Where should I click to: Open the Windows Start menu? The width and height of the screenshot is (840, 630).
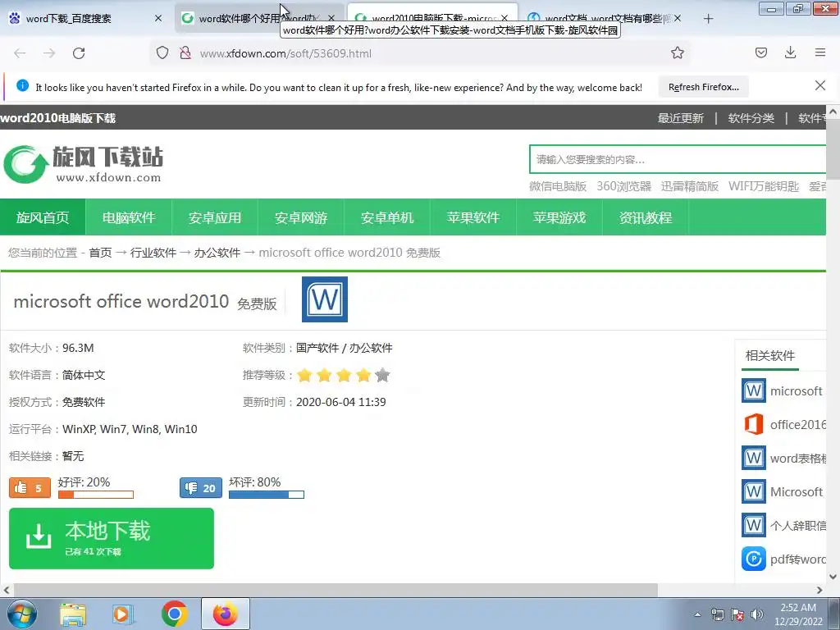(x=21, y=614)
